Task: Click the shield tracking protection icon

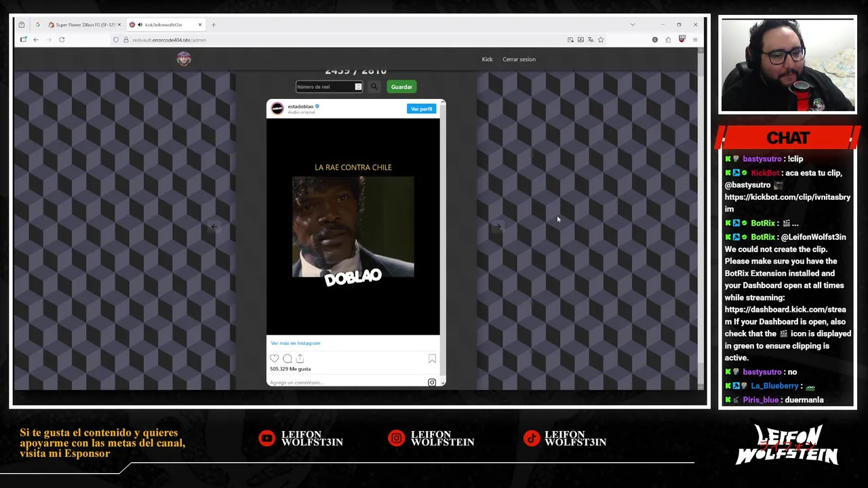Action: [x=116, y=40]
